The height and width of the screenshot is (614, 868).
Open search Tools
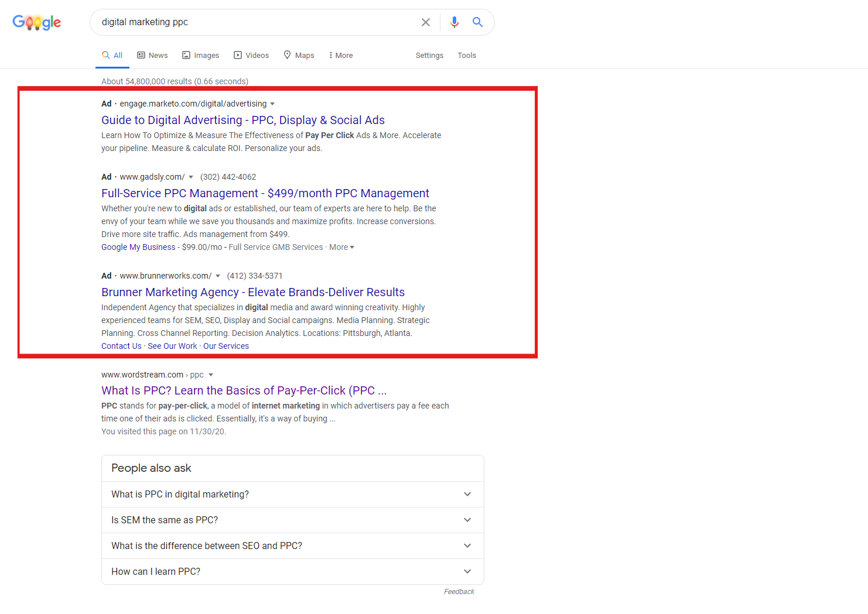tap(467, 55)
